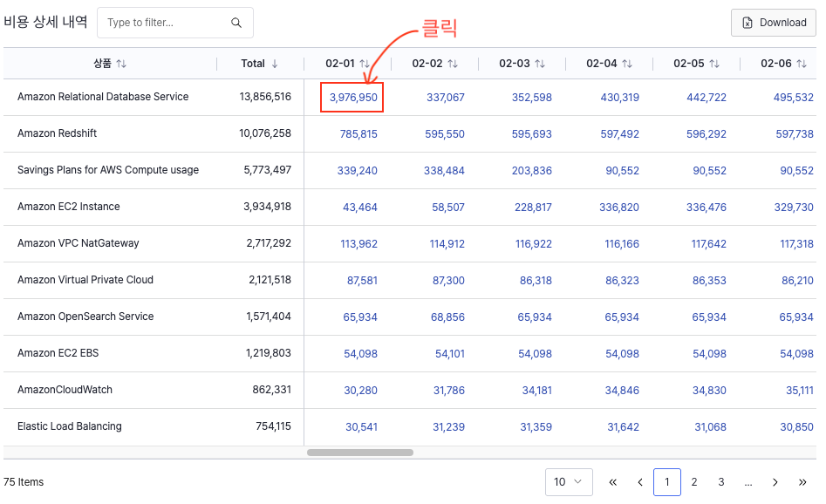Sort by 02-03 column sort icon

click(540, 64)
